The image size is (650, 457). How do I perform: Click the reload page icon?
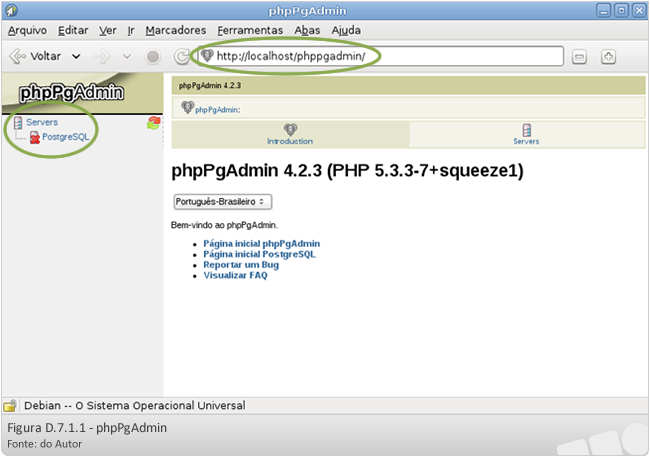[x=181, y=56]
